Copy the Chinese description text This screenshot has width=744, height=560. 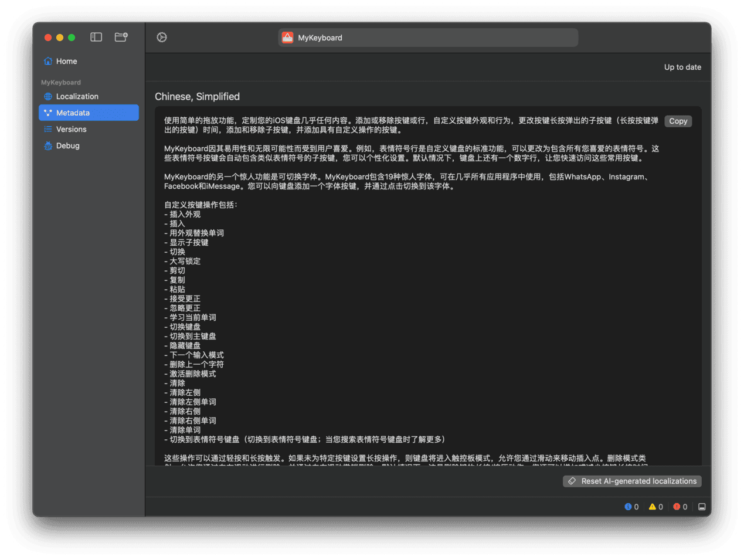point(678,121)
